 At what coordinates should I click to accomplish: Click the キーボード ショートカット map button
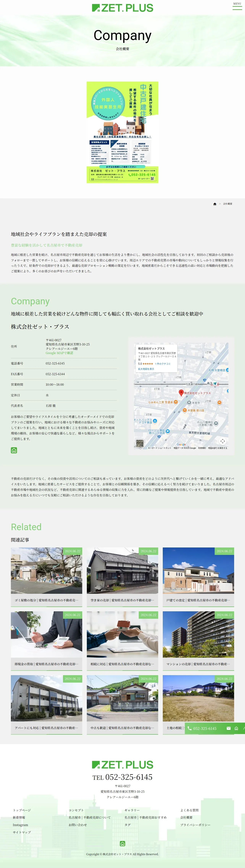pos(159,448)
